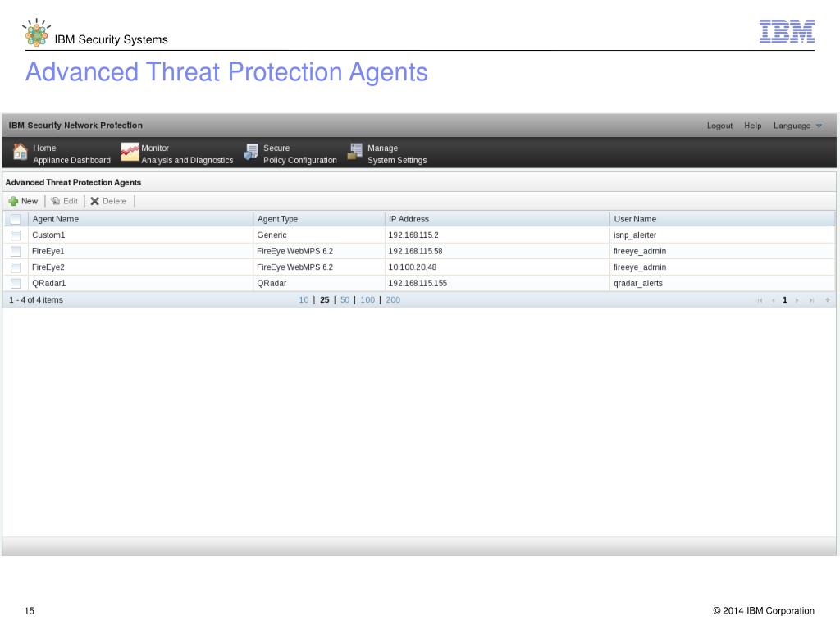Sort by Agent Name column header

point(140,219)
